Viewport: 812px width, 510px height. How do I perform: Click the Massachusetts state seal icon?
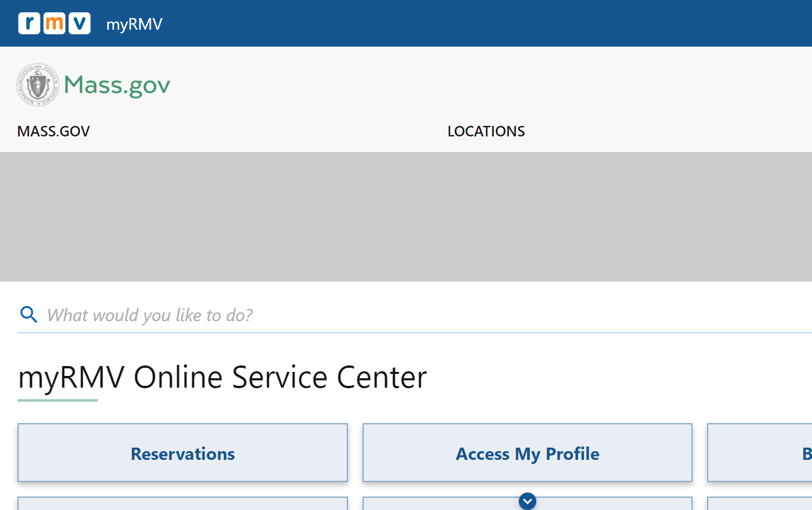point(38,85)
